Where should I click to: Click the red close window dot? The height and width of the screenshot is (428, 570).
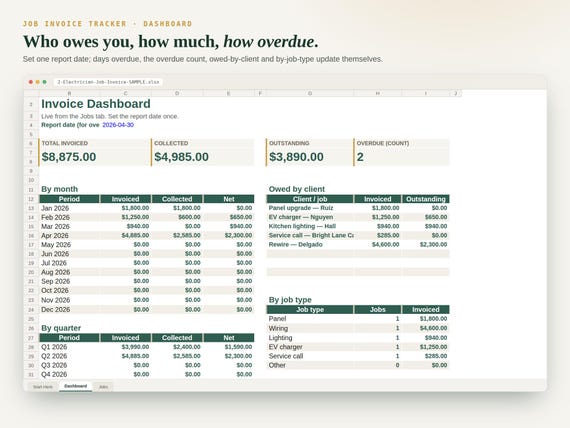point(31,82)
